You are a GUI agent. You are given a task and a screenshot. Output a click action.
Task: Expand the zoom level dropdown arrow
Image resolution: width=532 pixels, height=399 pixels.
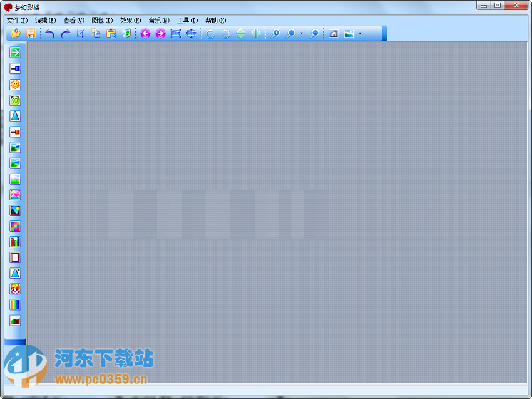point(302,33)
